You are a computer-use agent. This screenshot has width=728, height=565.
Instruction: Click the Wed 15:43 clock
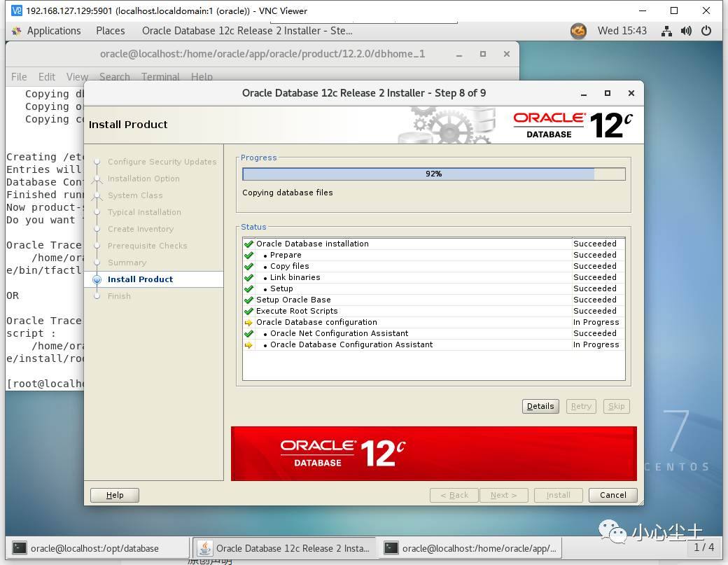pyautogui.click(x=622, y=31)
